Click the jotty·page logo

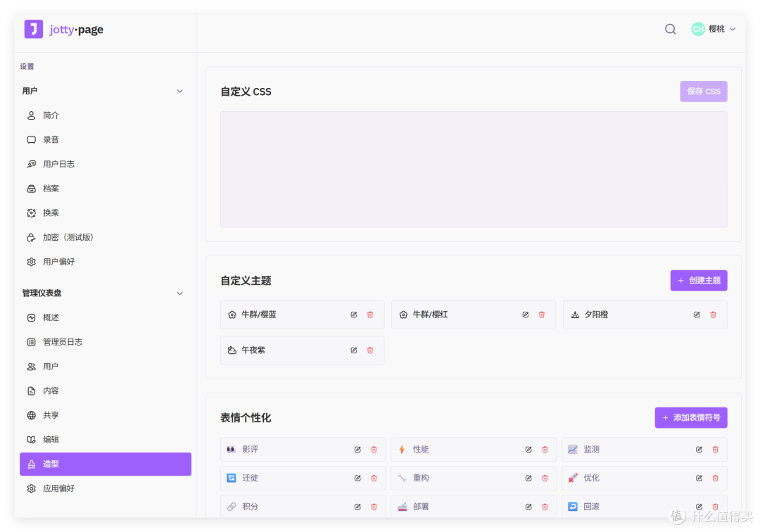click(x=63, y=29)
